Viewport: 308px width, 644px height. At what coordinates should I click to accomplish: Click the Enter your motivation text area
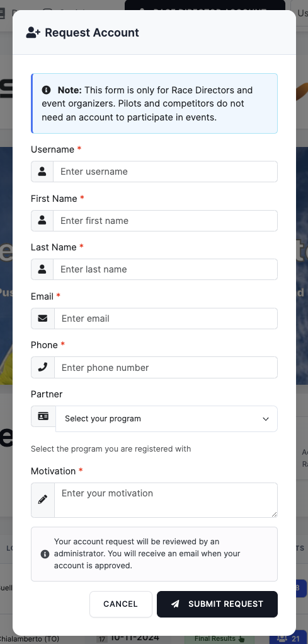[166, 500]
